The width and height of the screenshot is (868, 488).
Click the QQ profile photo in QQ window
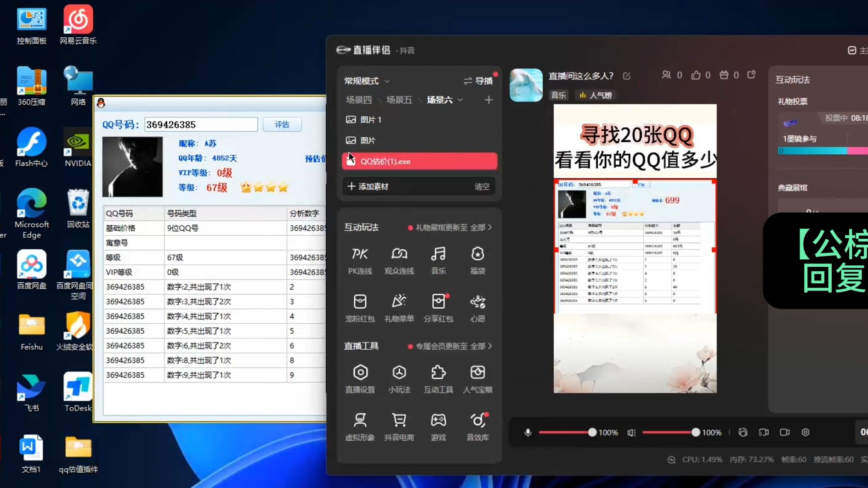coord(132,167)
